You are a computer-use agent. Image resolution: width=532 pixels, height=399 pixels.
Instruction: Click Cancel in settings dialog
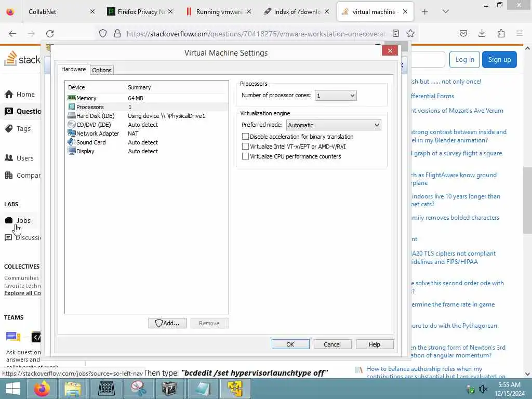click(332, 344)
